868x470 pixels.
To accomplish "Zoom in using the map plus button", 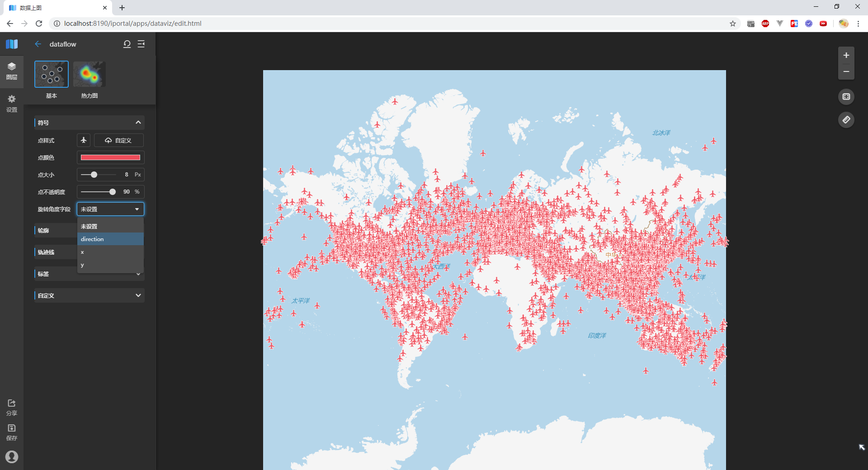I will pos(846,55).
